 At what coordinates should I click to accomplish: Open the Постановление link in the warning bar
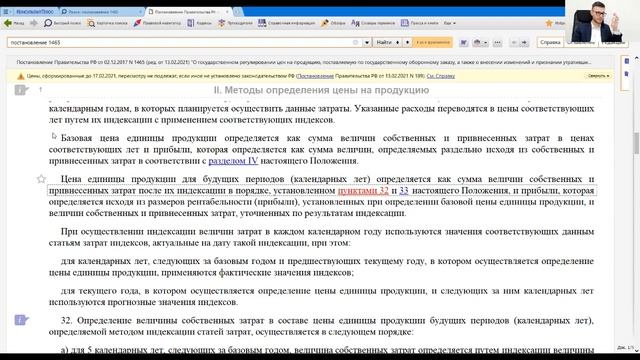(x=315, y=76)
